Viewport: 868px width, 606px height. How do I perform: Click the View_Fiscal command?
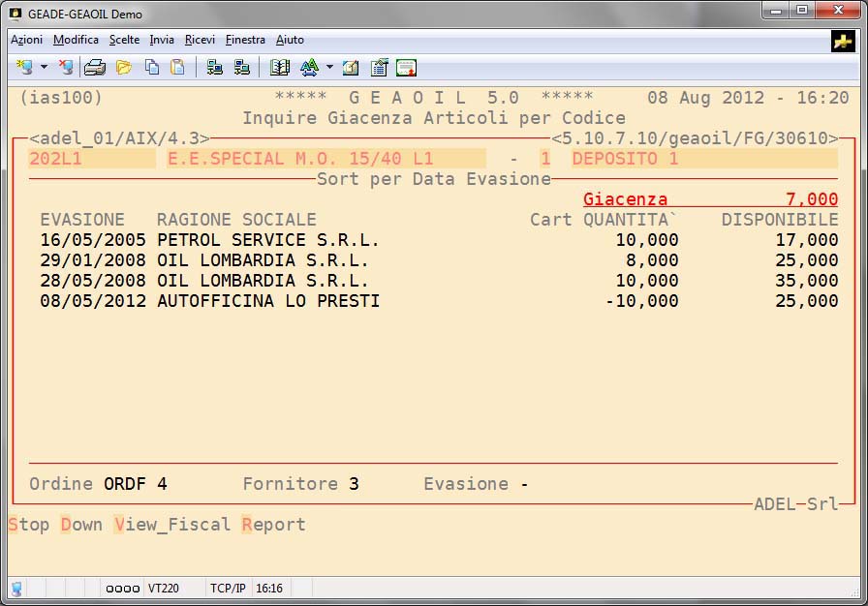(172, 525)
